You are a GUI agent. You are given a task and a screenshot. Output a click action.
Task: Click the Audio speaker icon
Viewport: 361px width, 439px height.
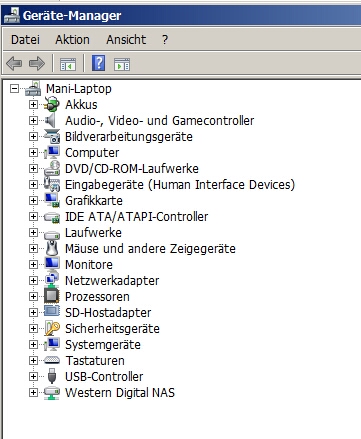pos(51,120)
